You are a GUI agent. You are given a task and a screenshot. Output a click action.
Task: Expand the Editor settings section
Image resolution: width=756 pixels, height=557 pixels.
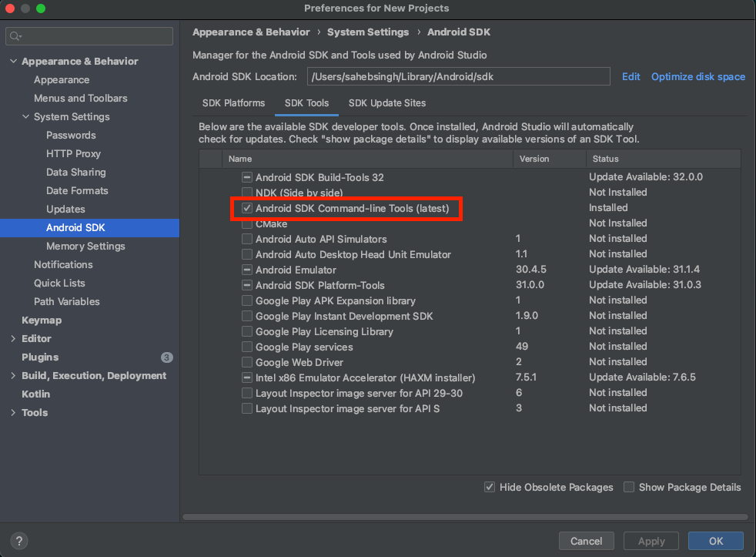point(13,339)
